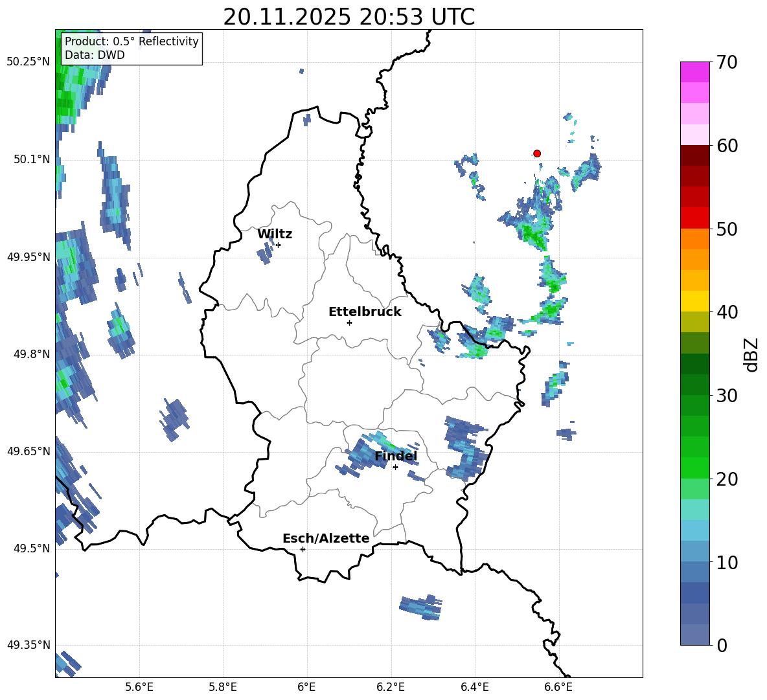
Task: Click the echo south of Luxembourg near 49.4°N
Action: [x=421, y=607]
